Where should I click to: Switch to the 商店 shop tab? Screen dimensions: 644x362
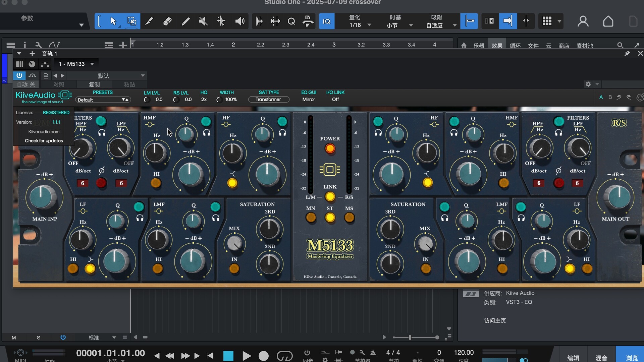click(x=563, y=46)
